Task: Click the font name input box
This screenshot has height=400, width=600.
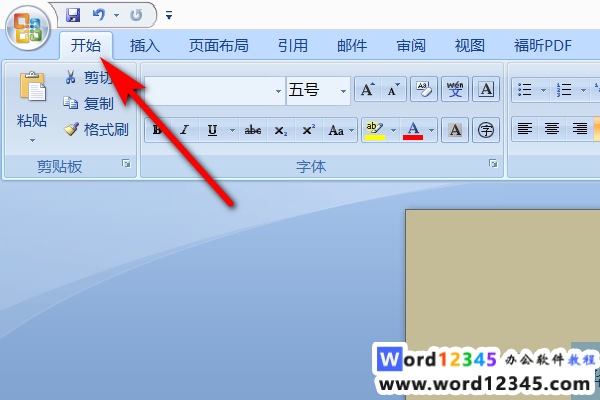Action: click(209, 91)
